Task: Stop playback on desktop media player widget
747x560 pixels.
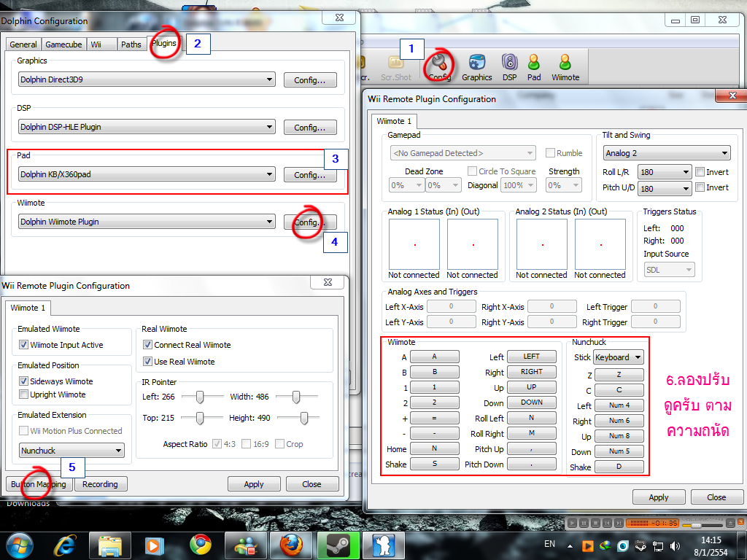Action: point(595,523)
